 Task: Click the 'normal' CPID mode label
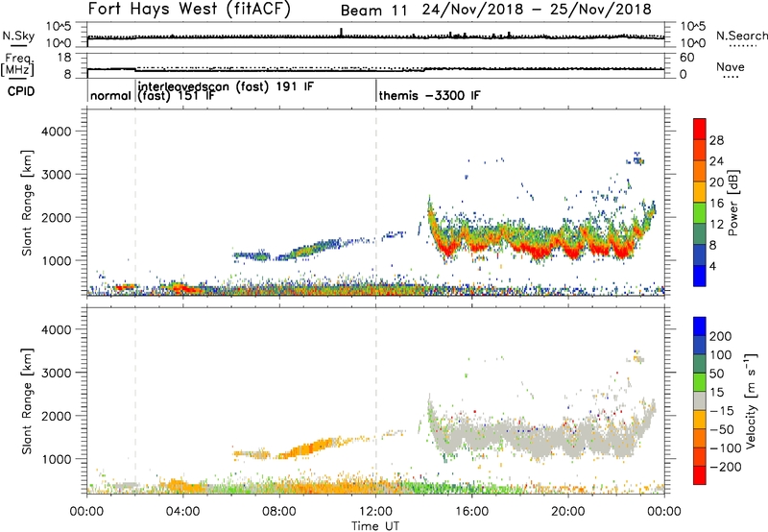110,95
